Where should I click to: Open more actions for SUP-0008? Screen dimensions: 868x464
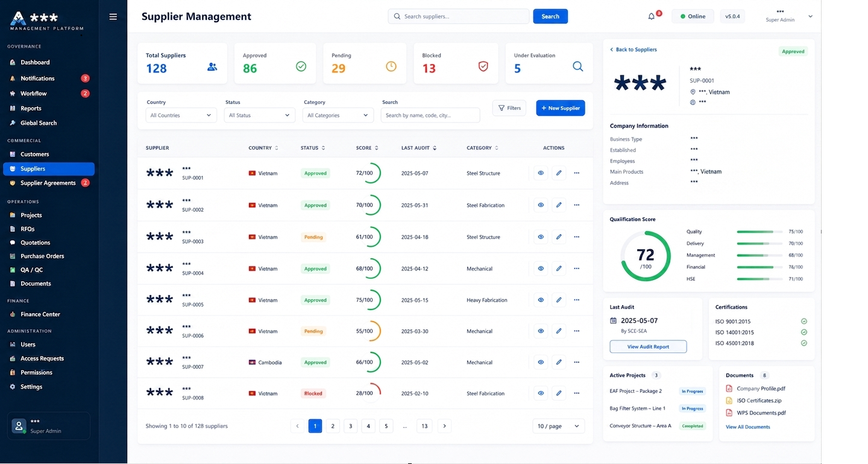577,393
